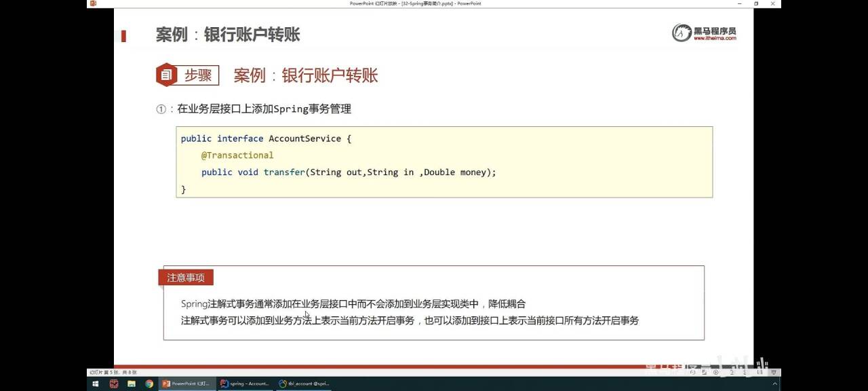868x391 pixels.
Task: Minimize the PowerPoint slide show window
Action: [x=738, y=3]
